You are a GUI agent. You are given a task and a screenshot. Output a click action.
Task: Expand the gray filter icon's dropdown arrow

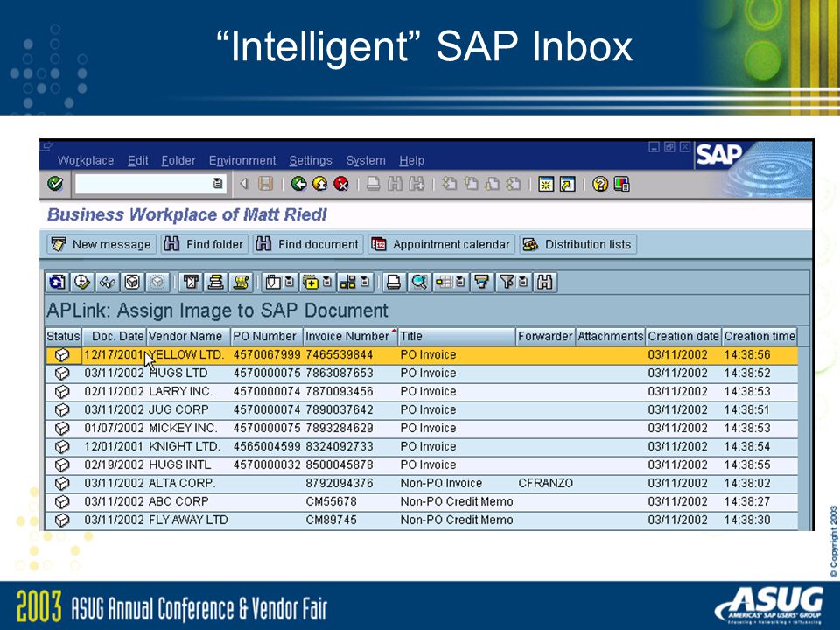pos(523,282)
